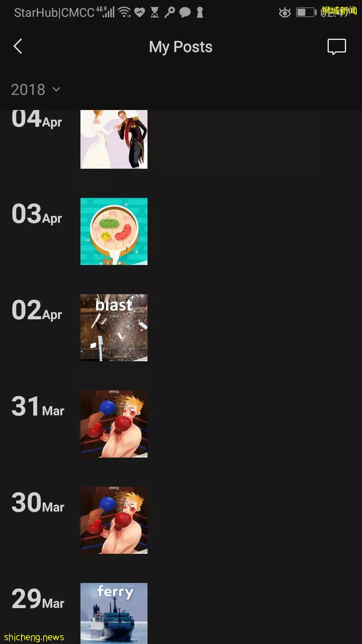This screenshot has width=362, height=644.
Task: Tap the My Posts title
Action: [181, 47]
